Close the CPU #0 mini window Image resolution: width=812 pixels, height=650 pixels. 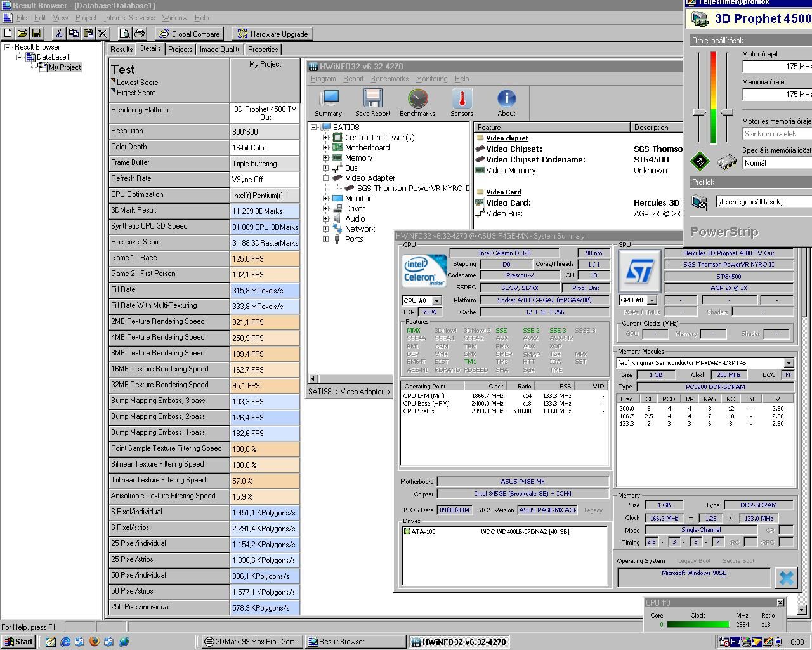780,602
